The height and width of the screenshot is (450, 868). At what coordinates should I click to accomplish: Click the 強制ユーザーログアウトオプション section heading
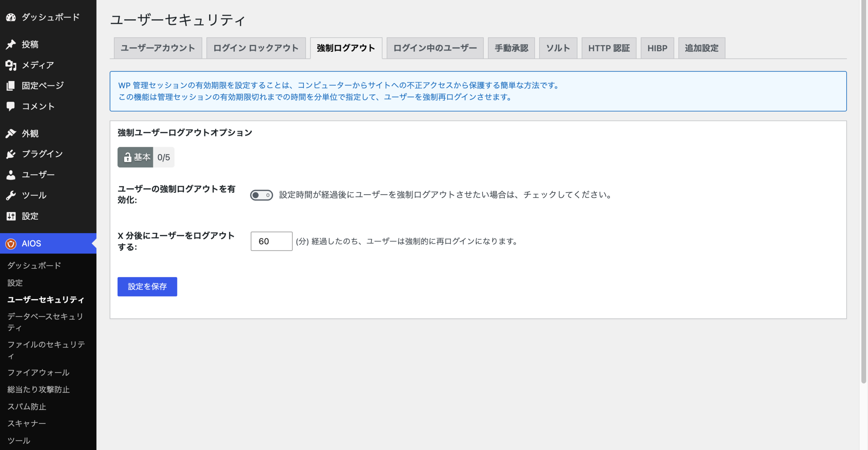coord(185,132)
